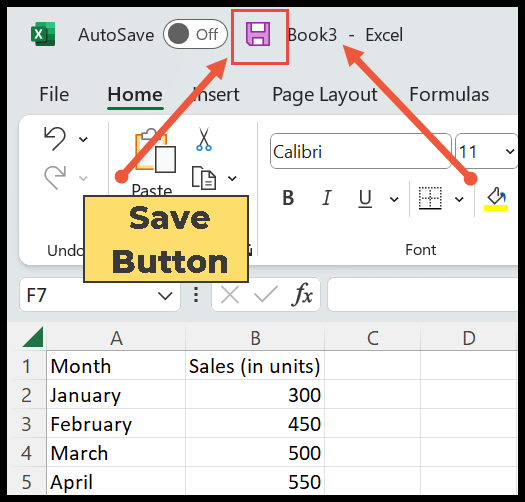Open the File tab
Viewport: 525px width, 502px height.
(x=54, y=94)
